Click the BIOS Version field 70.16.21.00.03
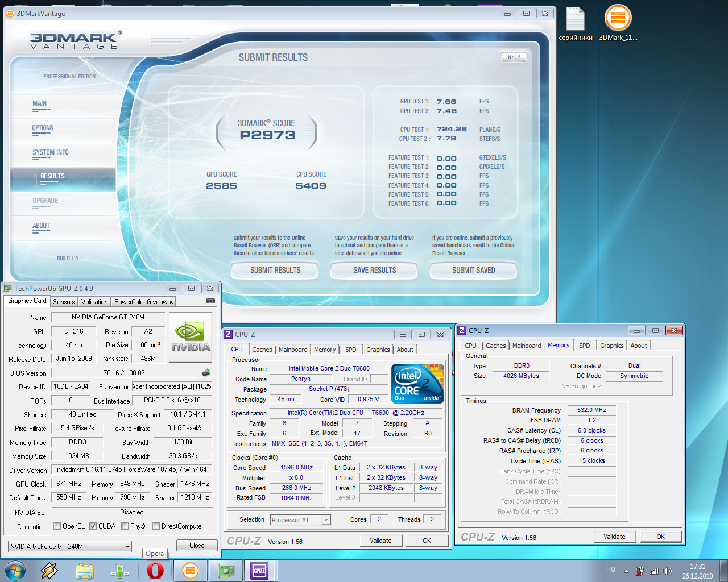The image size is (728, 582). (124, 373)
